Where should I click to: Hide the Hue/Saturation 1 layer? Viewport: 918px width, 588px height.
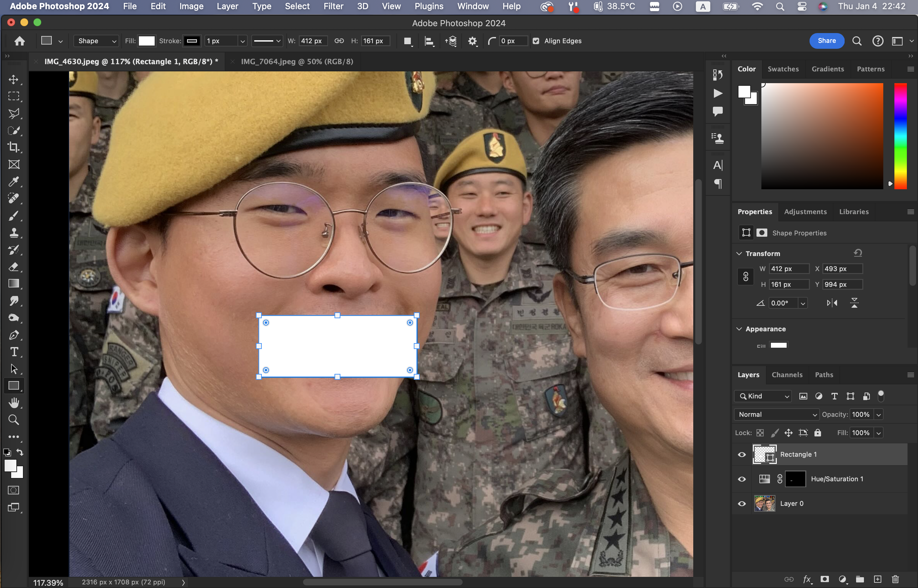click(741, 479)
